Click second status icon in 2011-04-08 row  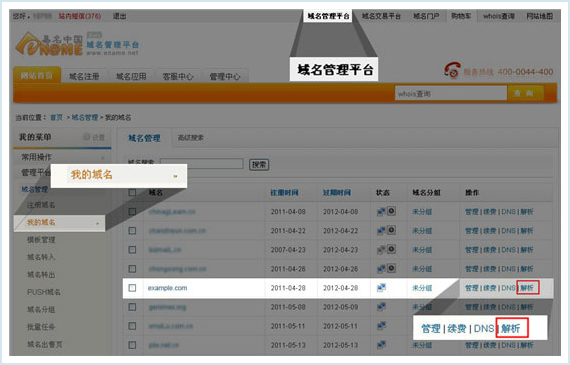point(391,211)
